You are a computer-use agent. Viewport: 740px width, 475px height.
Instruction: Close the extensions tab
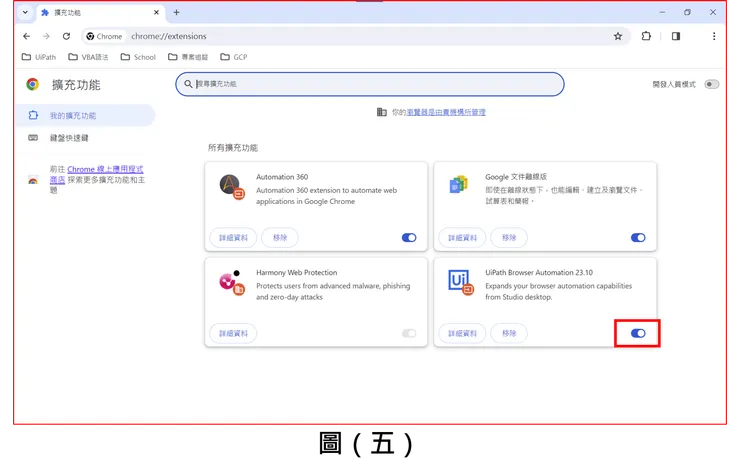[156, 12]
